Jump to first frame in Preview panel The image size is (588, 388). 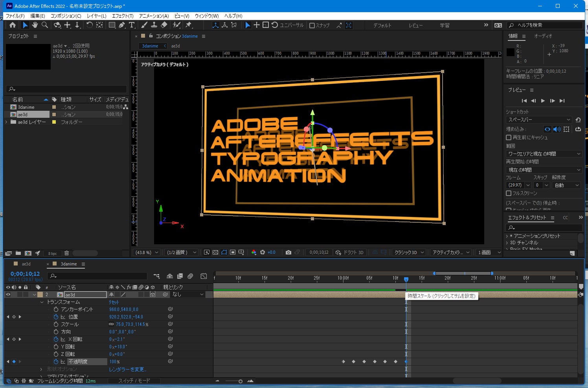coord(524,101)
